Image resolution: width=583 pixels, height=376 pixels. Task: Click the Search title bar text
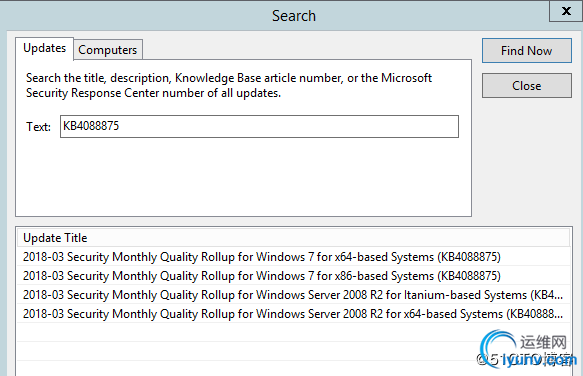point(294,16)
